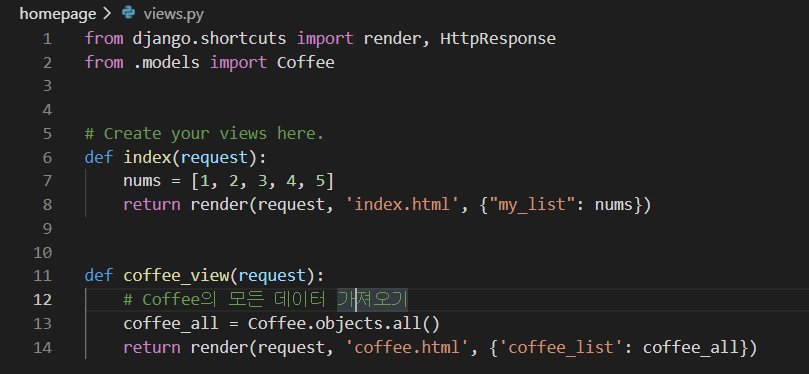The image size is (809, 374).
Task: Click the Korean comment on line 12
Action: point(266,299)
